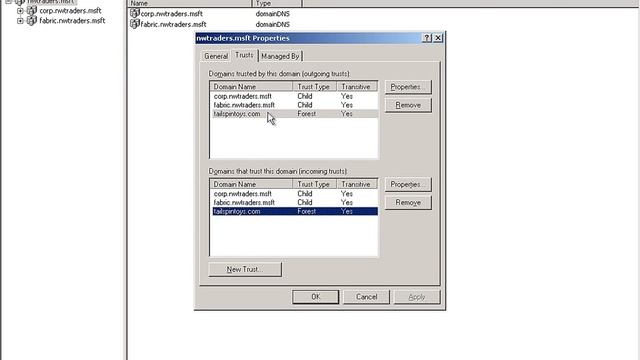
Task: Click the fabric.nwtraders.msft domain icon in tree
Action: [32, 20]
